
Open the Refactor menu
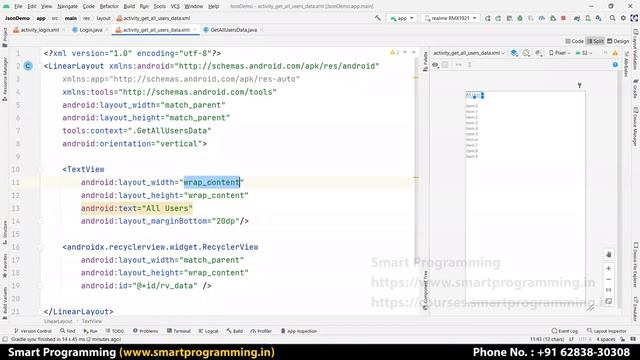point(109,7)
